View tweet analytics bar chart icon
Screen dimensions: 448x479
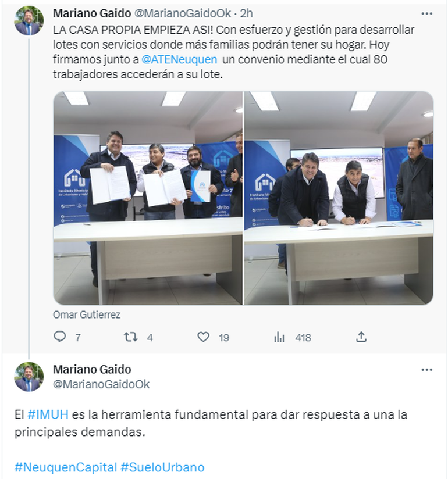click(x=279, y=337)
